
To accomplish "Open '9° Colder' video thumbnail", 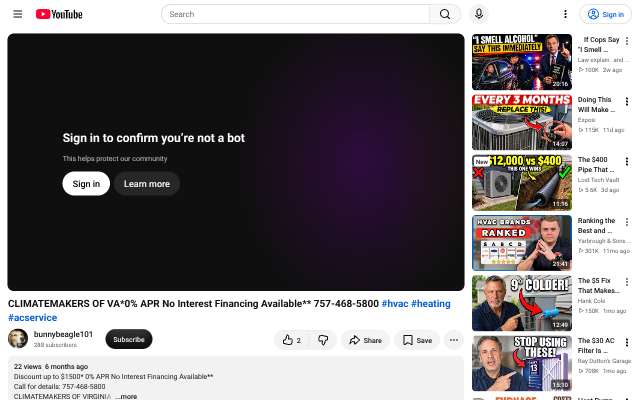I will 522,303.
